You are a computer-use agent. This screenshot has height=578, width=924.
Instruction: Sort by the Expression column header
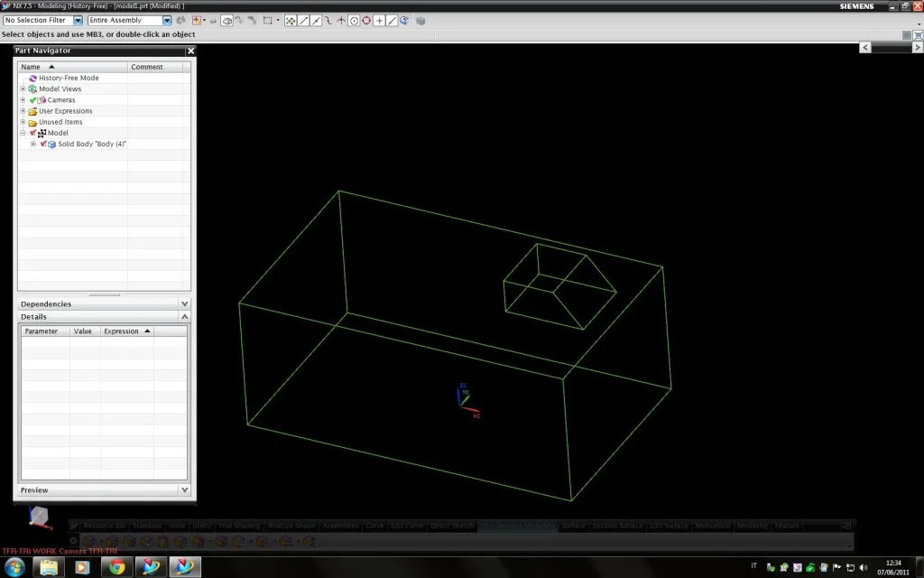pyautogui.click(x=126, y=331)
